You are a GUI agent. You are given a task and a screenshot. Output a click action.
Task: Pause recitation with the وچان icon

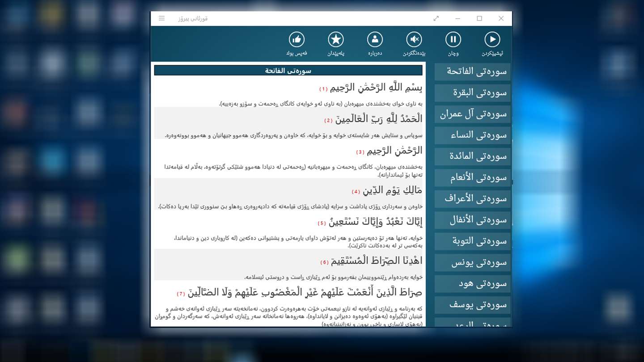[453, 39]
